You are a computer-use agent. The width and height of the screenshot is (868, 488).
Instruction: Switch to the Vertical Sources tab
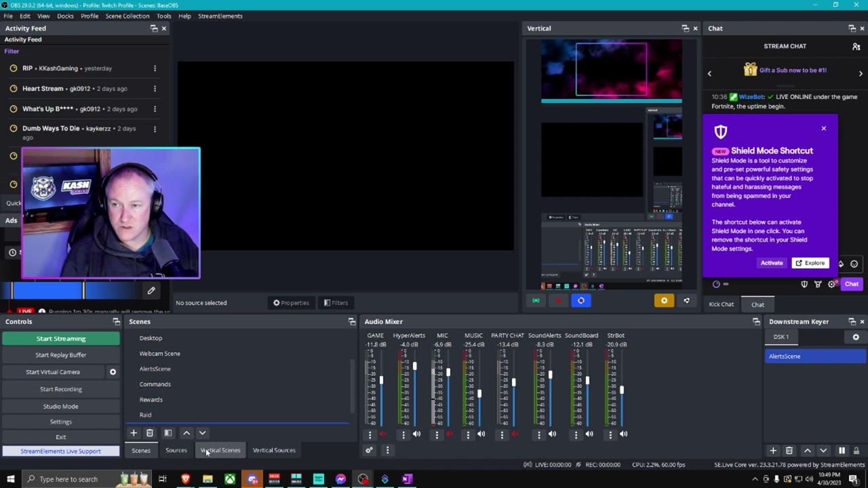tap(274, 450)
